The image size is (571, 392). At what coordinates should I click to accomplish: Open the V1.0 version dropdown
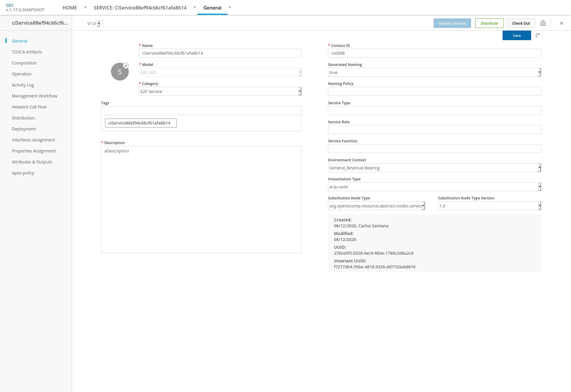[x=93, y=23]
